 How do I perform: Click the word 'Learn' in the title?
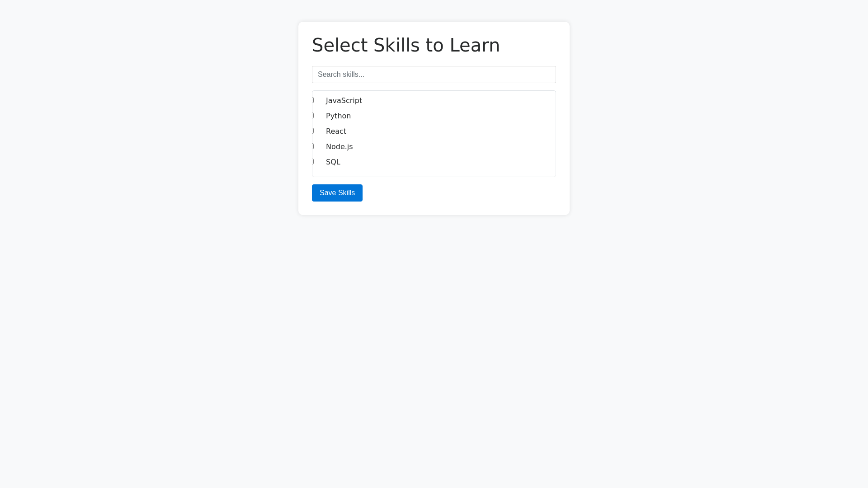pyautogui.click(x=475, y=45)
